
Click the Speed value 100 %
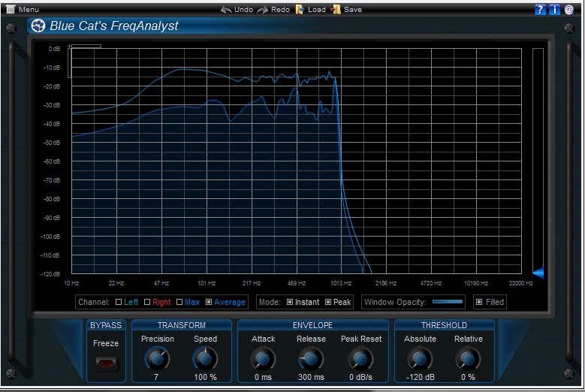pyautogui.click(x=205, y=377)
